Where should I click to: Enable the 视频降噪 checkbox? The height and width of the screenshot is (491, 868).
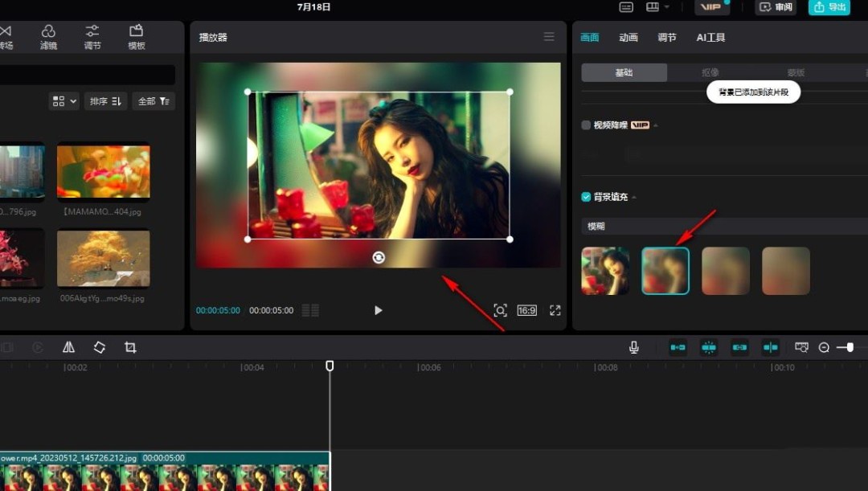pyautogui.click(x=586, y=125)
